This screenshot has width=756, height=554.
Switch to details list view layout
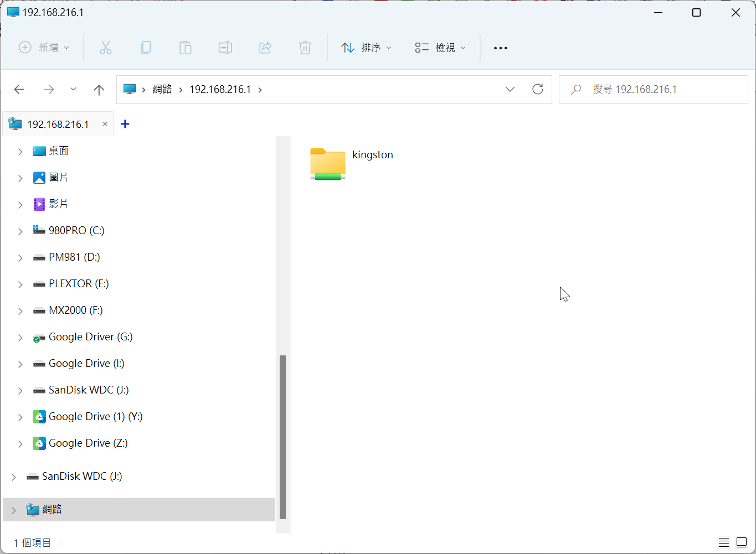click(724, 542)
